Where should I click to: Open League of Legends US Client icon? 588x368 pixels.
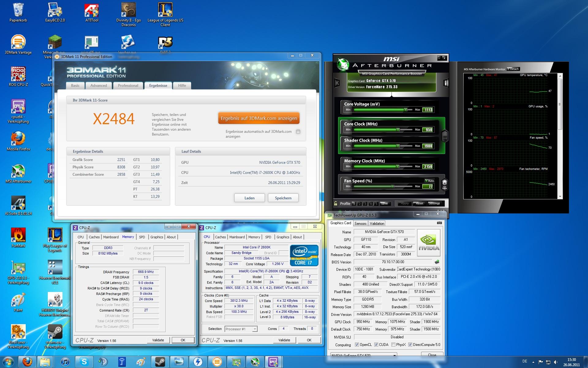pos(165,15)
